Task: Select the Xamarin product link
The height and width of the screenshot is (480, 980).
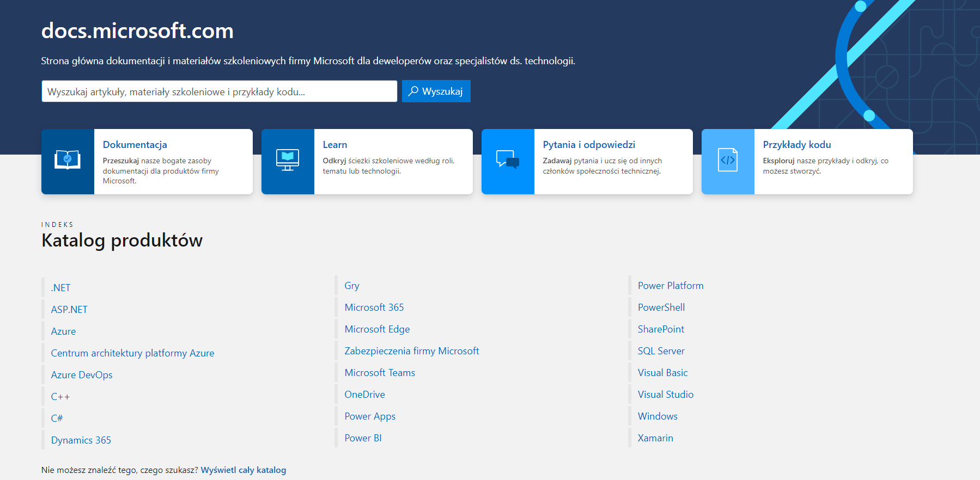Action: tap(655, 438)
